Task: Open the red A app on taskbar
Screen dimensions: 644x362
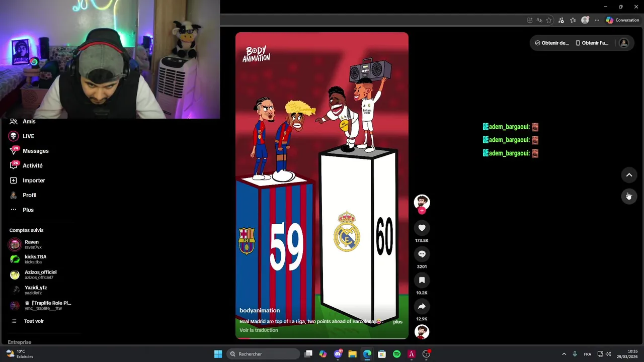Action: (x=411, y=354)
